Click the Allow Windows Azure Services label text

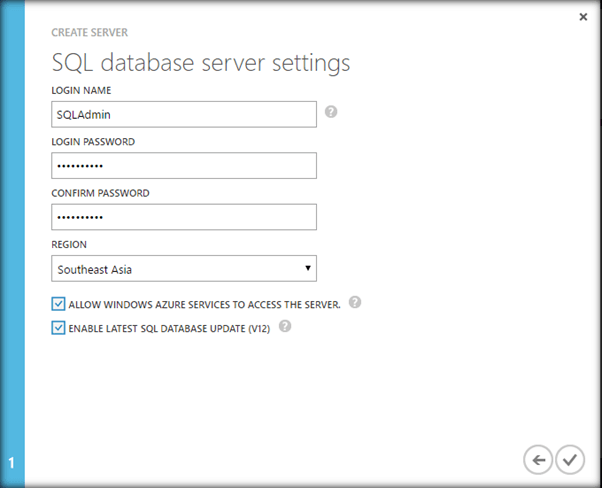click(204, 303)
